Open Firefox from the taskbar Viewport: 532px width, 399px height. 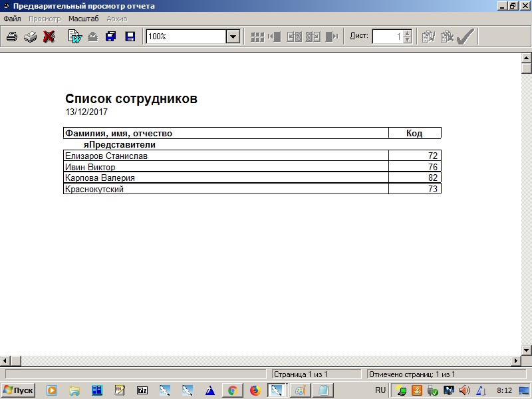coord(255,390)
